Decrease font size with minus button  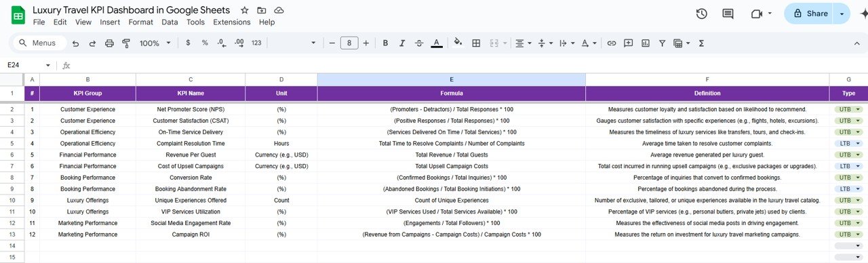click(x=332, y=43)
